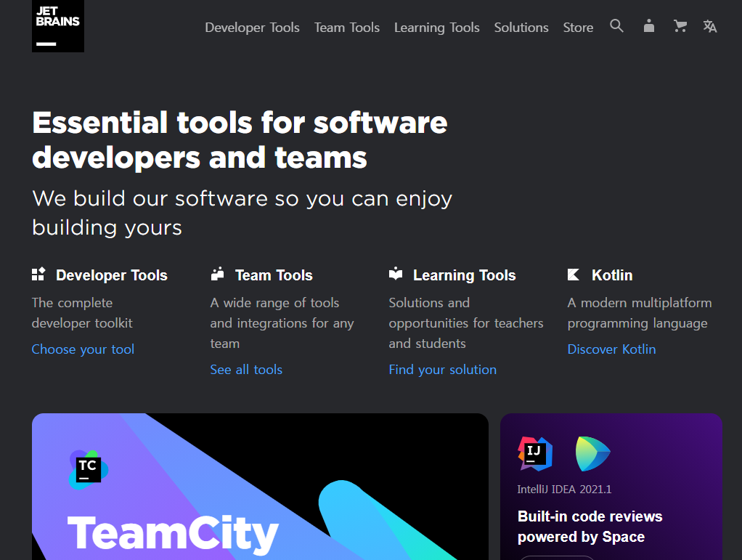742x560 pixels.
Task: Click the Team Tools section heading
Action: tap(274, 275)
